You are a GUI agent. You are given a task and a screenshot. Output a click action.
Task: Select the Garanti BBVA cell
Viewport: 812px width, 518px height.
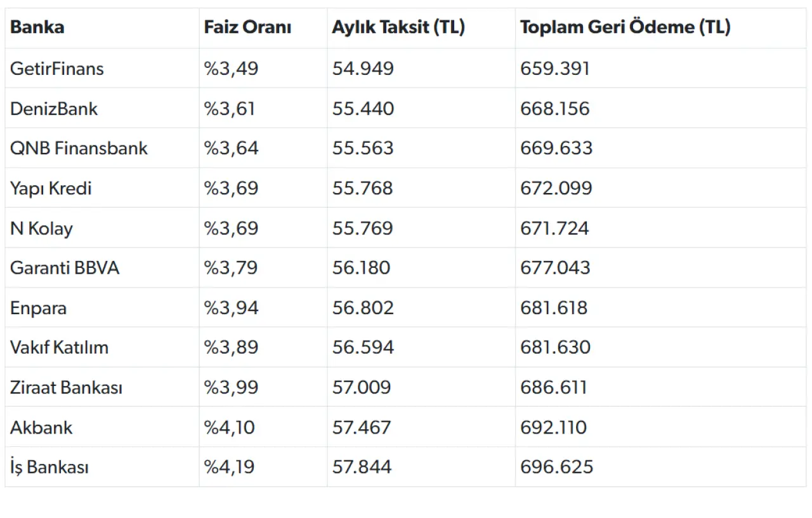(x=65, y=268)
